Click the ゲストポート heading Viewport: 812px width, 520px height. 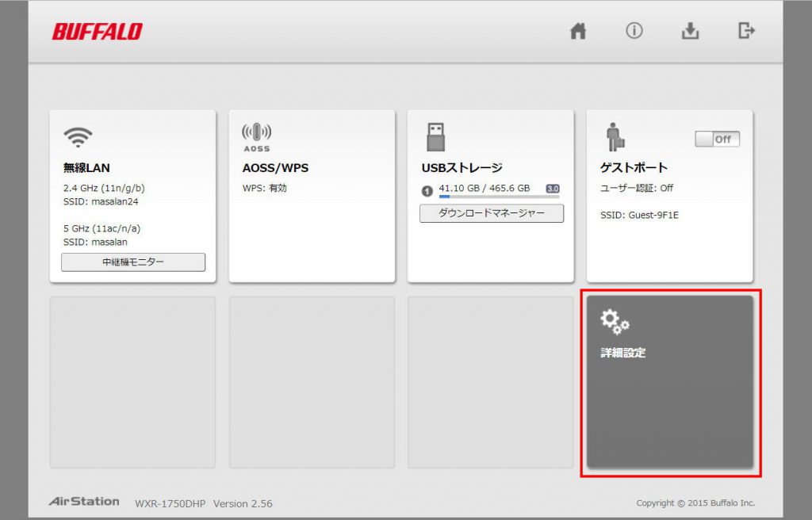(634, 168)
